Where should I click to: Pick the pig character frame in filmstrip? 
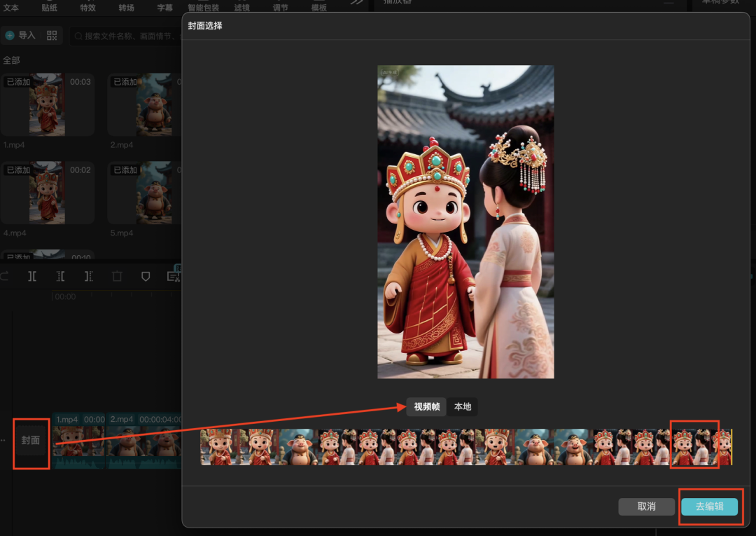300,447
